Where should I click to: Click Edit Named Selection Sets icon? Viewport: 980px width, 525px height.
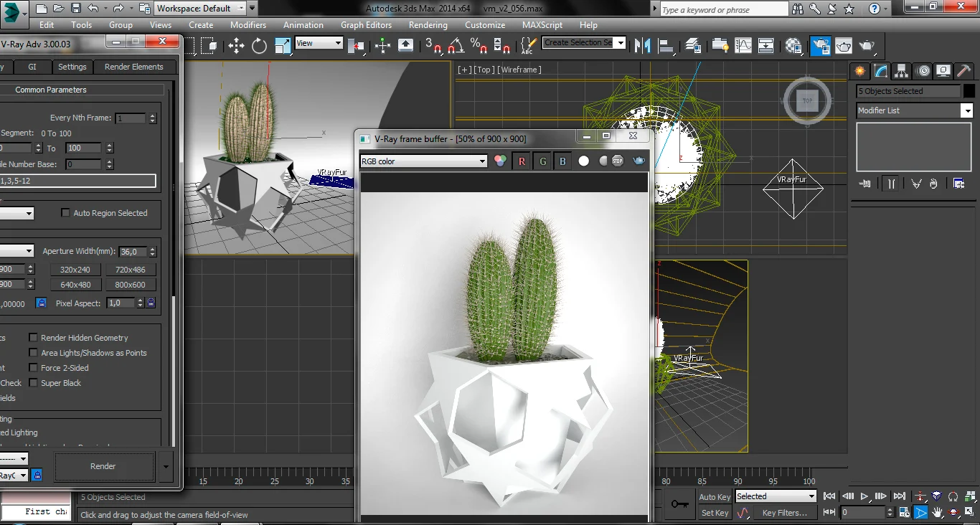click(x=527, y=46)
